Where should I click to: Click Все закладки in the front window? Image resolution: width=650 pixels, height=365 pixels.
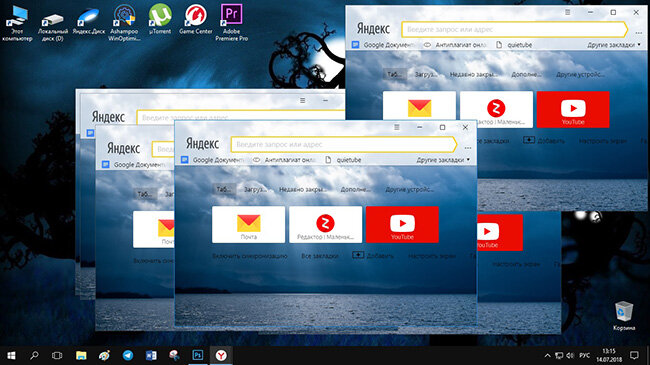tap(320, 256)
